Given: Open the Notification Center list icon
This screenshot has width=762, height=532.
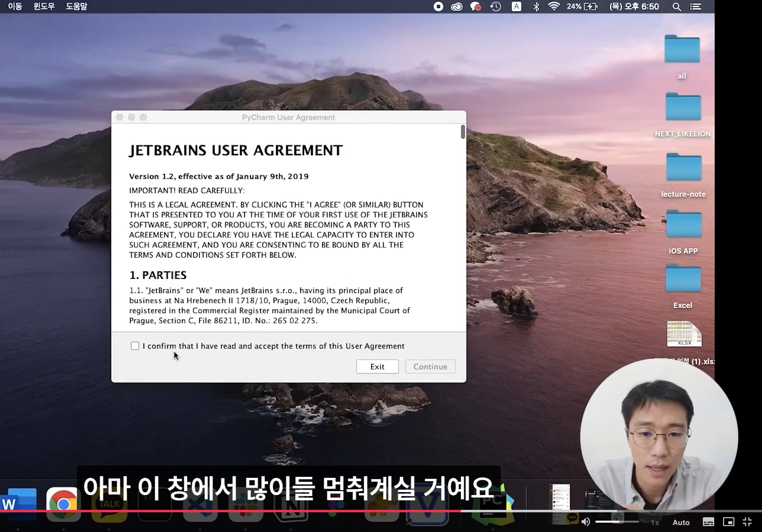Looking at the screenshot, I should pyautogui.click(x=695, y=6).
